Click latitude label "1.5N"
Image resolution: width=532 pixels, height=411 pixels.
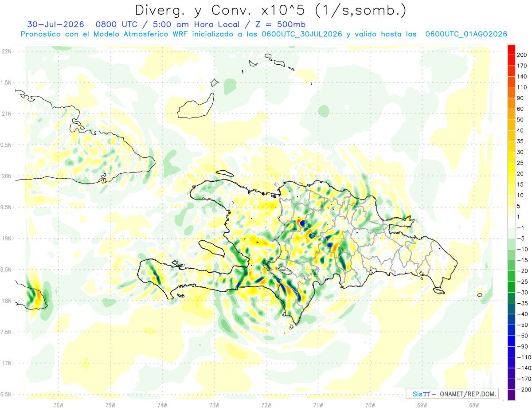pos(7,82)
